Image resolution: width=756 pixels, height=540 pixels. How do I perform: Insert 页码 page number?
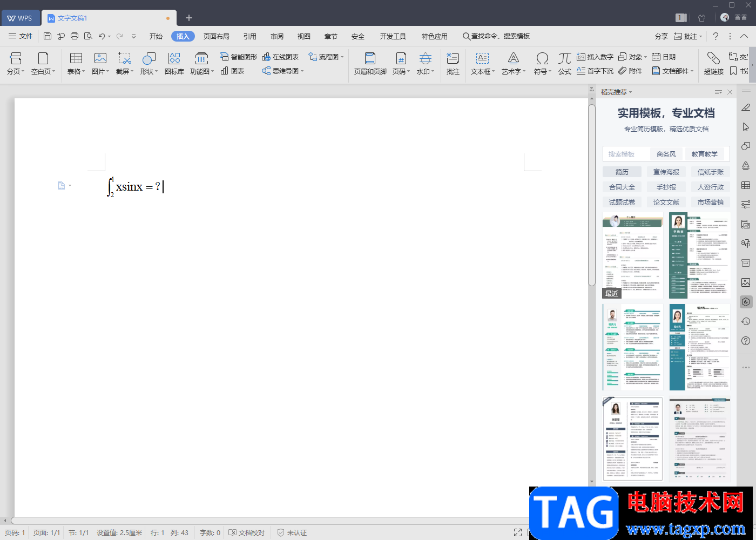pyautogui.click(x=401, y=63)
